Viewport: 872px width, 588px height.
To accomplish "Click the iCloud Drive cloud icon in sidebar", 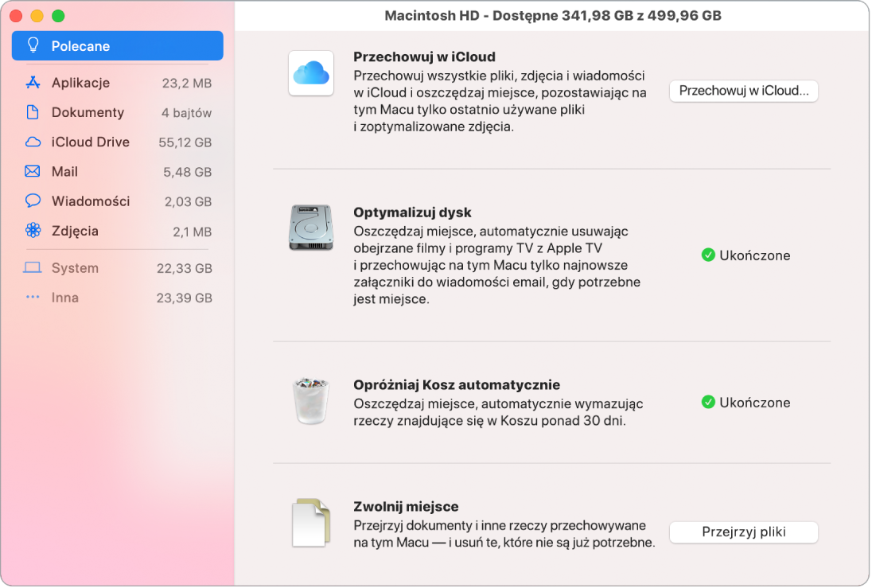I will pyautogui.click(x=33, y=142).
